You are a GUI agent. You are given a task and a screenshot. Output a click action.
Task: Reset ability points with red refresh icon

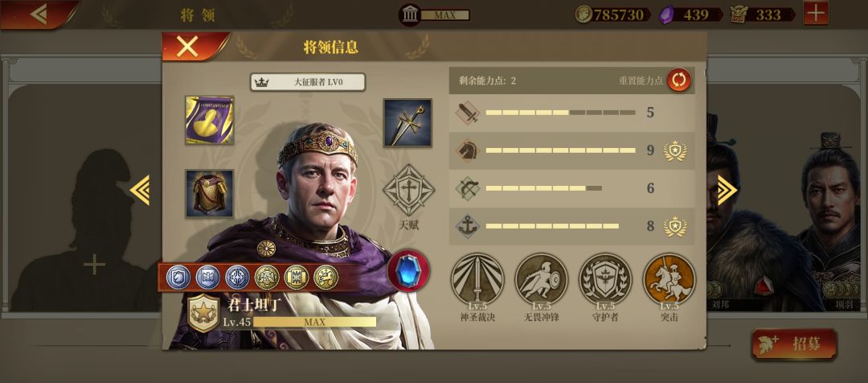(x=678, y=80)
